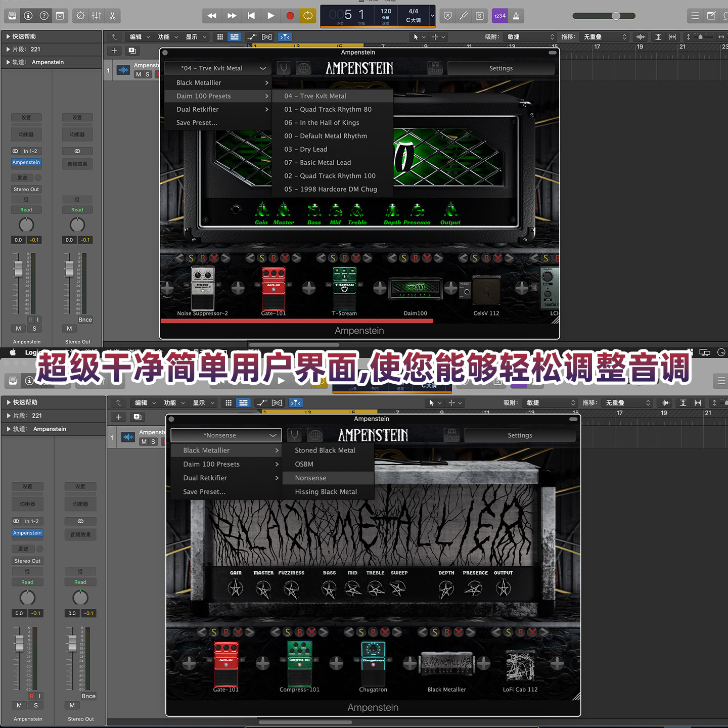Choose the Stoned Black Metal preset
728x728 pixels.
328,450
